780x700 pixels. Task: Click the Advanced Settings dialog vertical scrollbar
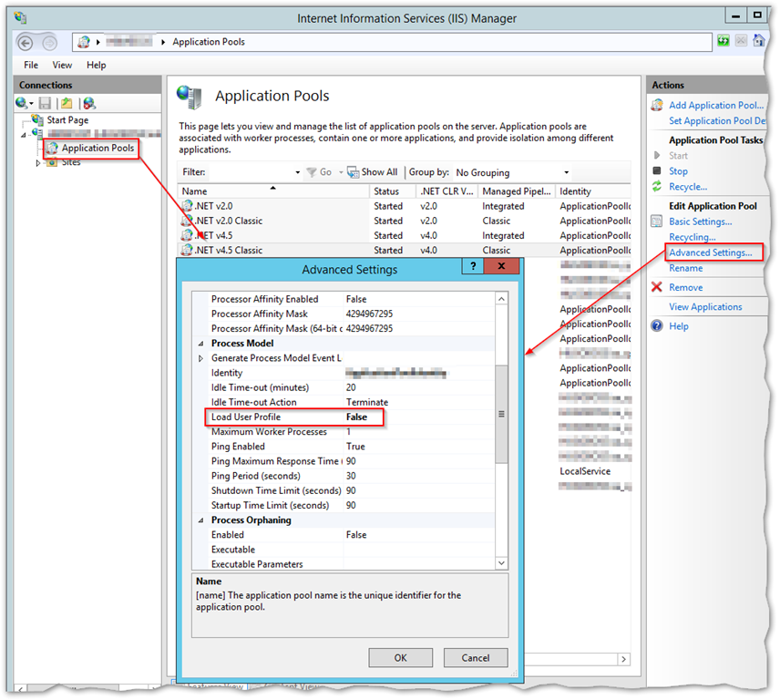pos(500,414)
